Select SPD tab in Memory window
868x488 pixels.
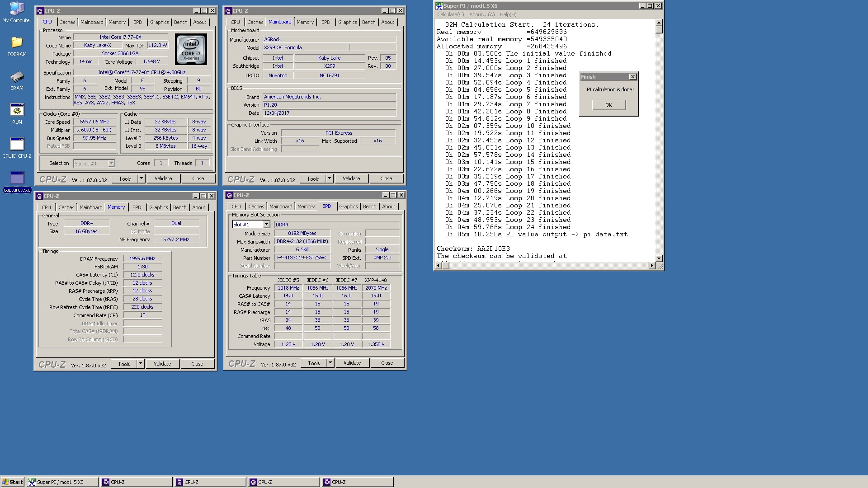point(137,207)
